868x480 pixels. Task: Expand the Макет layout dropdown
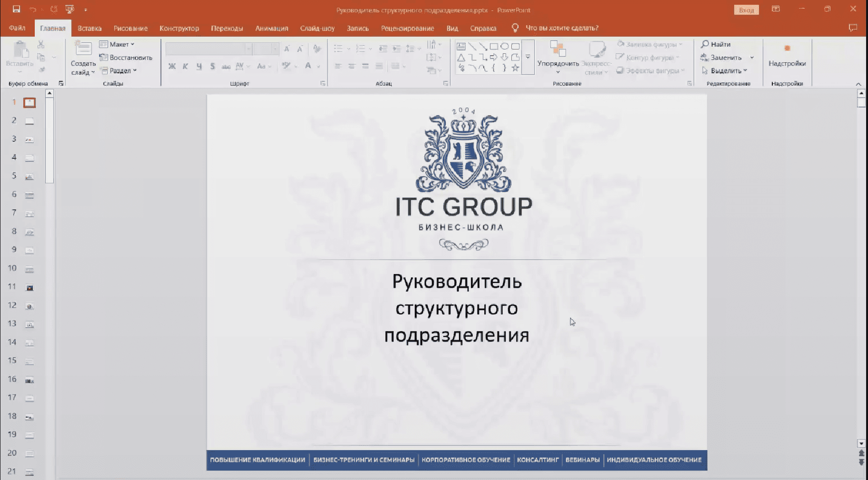point(118,44)
